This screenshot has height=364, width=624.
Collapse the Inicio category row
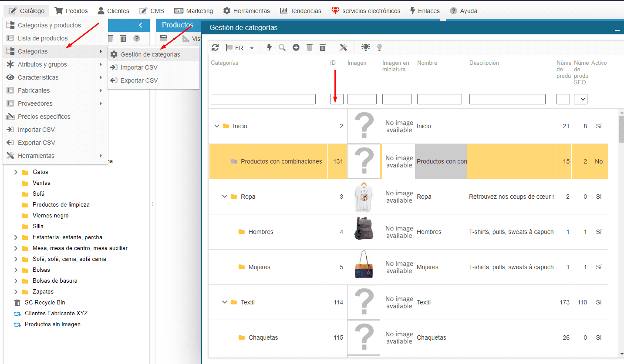[x=216, y=126]
